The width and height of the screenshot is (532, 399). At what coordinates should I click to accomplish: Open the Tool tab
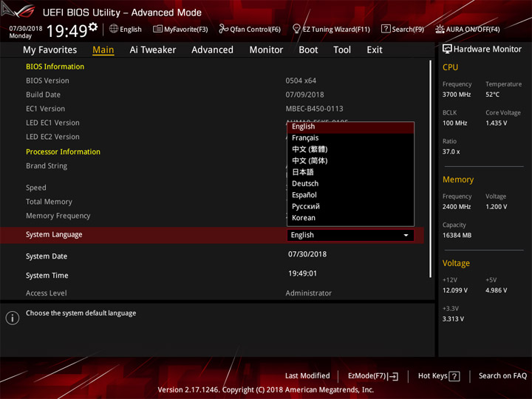(x=342, y=50)
